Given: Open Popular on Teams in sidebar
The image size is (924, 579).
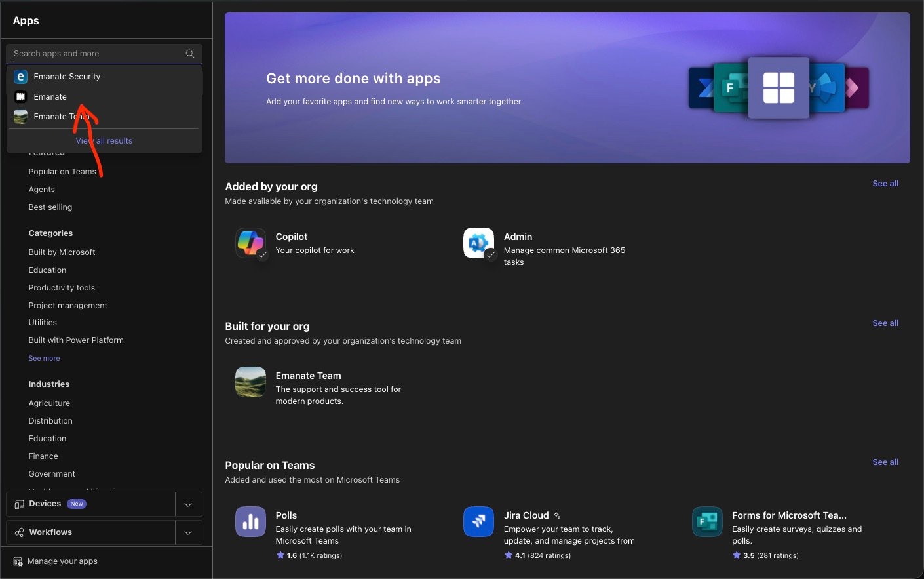Looking at the screenshot, I should 62,172.
